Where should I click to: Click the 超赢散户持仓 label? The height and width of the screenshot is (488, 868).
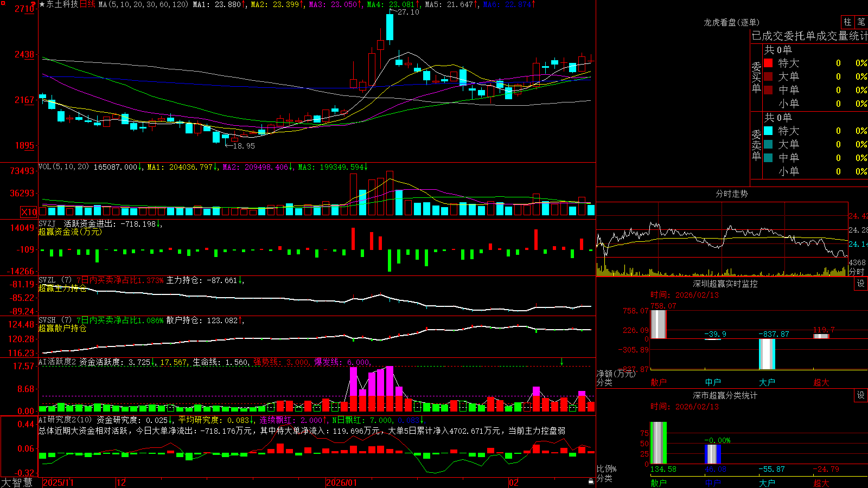[x=62, y=329]
